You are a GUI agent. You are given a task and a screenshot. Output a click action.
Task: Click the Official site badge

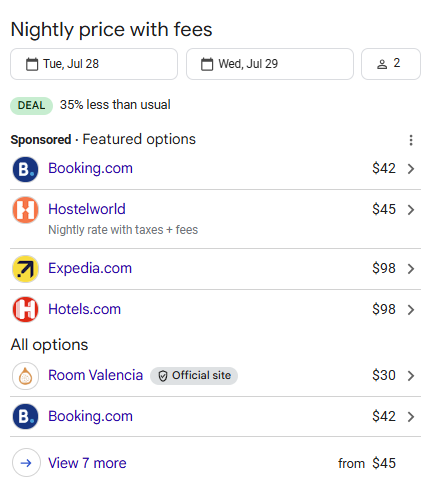pos(194,376)
